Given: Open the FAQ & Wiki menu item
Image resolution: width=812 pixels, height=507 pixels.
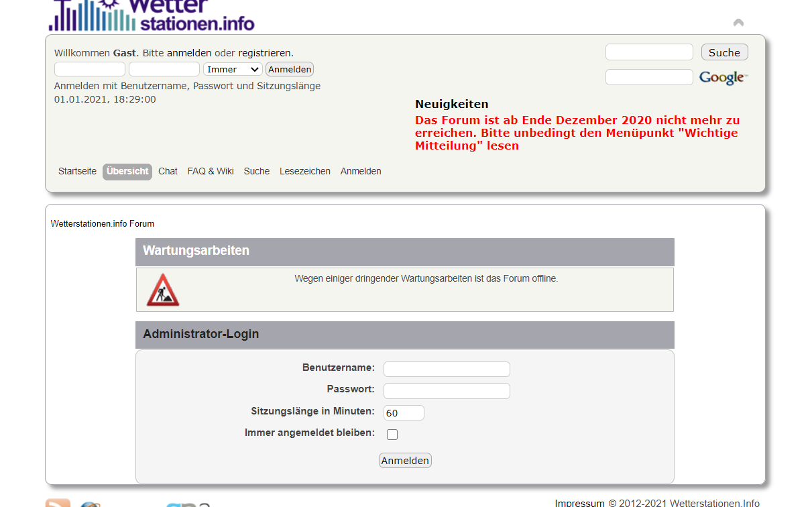Looking at the screenshot, I should point(211,172).
